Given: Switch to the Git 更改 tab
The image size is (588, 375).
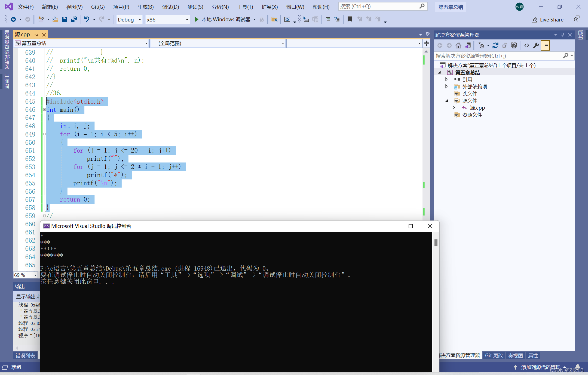Looking at the screenshot, I should [x=494, y=355].
